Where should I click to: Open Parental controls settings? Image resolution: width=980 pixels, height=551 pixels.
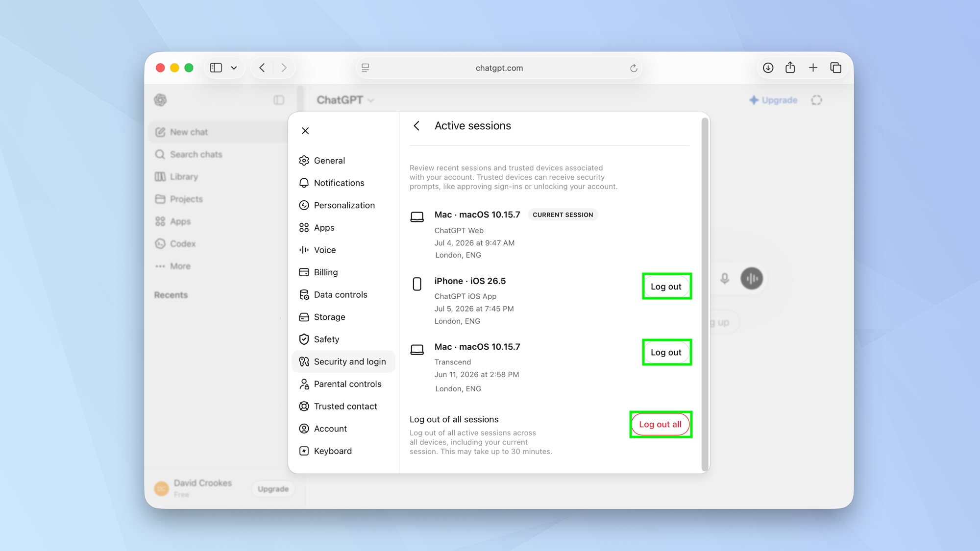343,384
